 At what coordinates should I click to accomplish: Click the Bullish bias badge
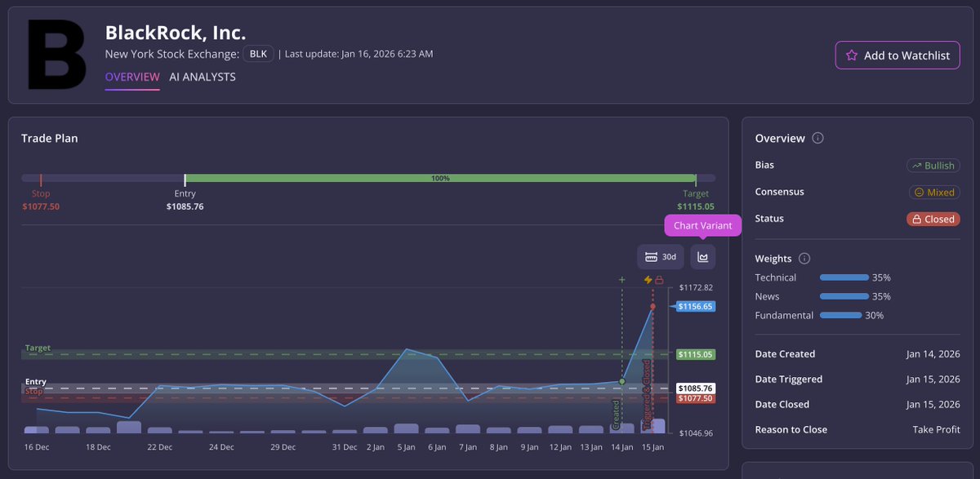pos(933,166)
